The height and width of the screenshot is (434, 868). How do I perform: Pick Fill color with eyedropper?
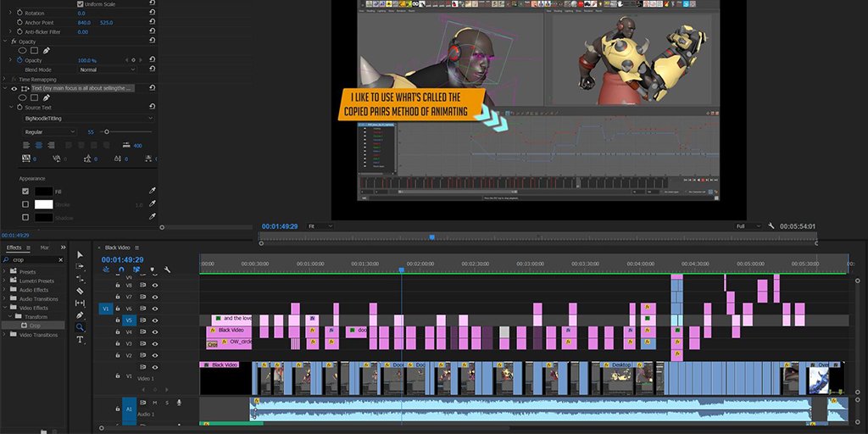tap(153, 191)
